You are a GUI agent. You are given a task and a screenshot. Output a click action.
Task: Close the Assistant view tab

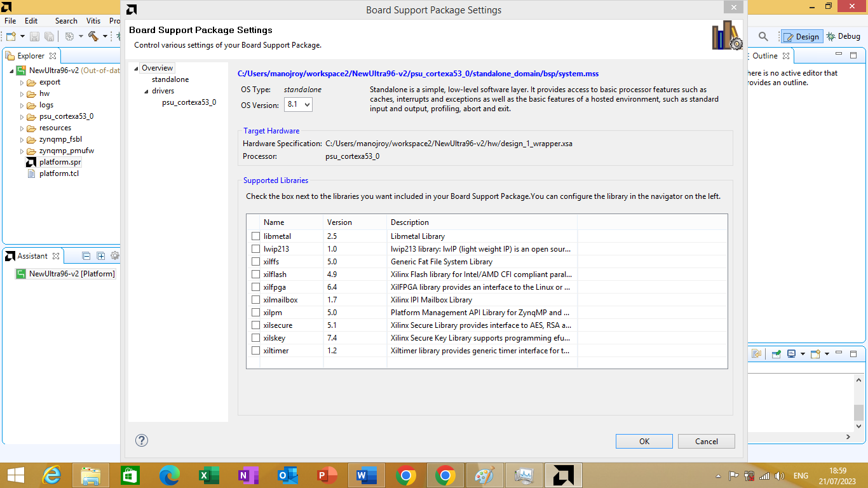(56, 256)
